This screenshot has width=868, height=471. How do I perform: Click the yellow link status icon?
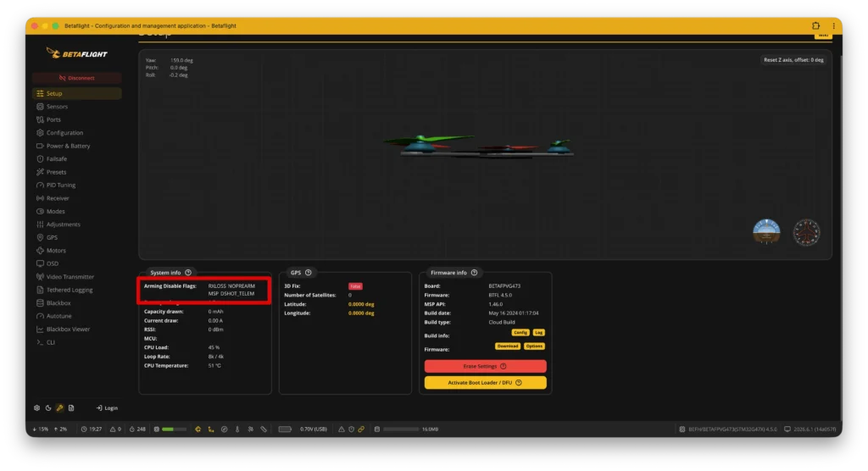pyautogui.click(x=361, y=429)
